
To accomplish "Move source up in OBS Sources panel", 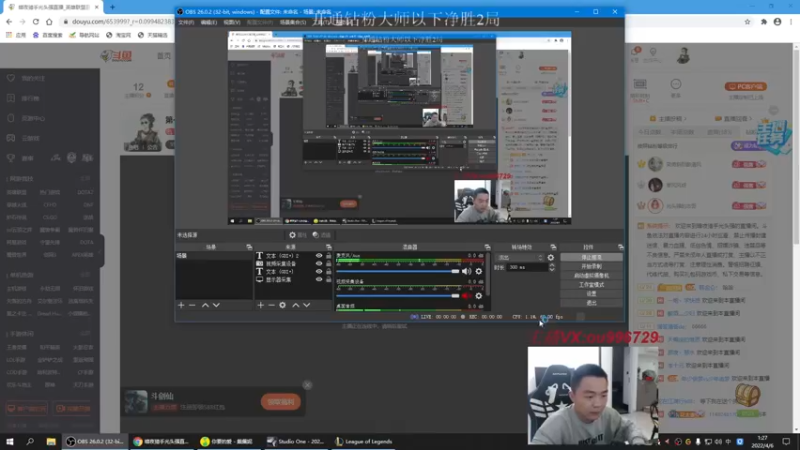I will [295, 305].
